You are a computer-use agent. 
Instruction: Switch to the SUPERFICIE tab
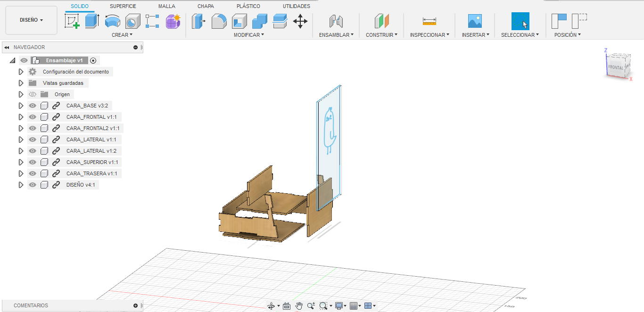coord(123,6)
